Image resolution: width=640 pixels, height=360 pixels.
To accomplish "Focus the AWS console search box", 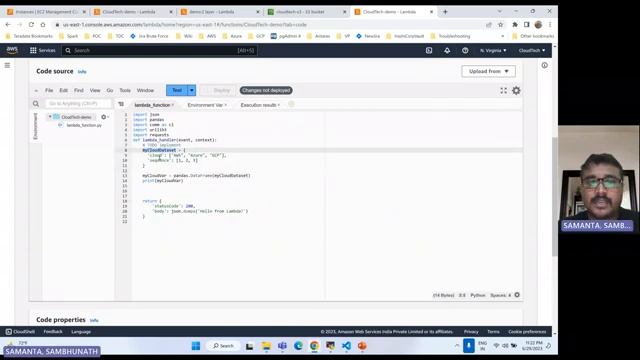I will coord(159,50).
